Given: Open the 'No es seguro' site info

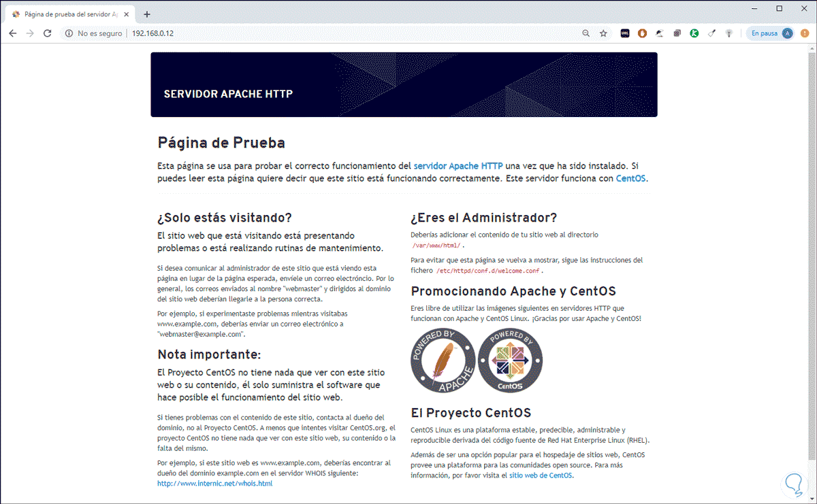Looking at the screenshot, I should pyautogui.click(x=94, y=33).
